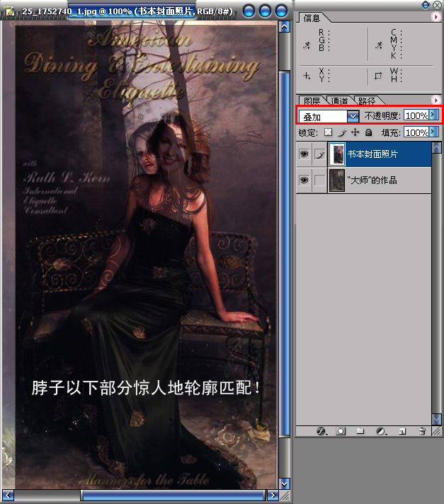
Task: Toggle lock position (move icon)
Action: pos(355,132)
